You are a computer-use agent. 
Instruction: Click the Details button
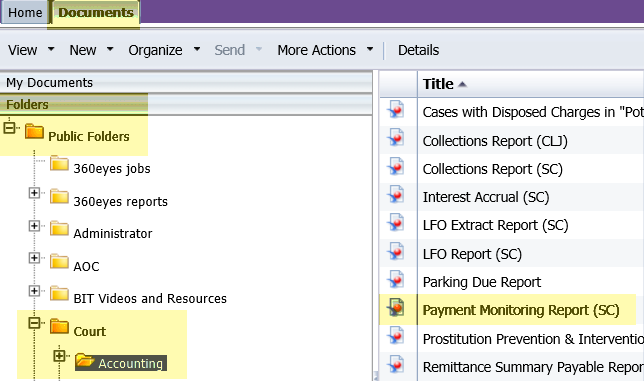418,50
